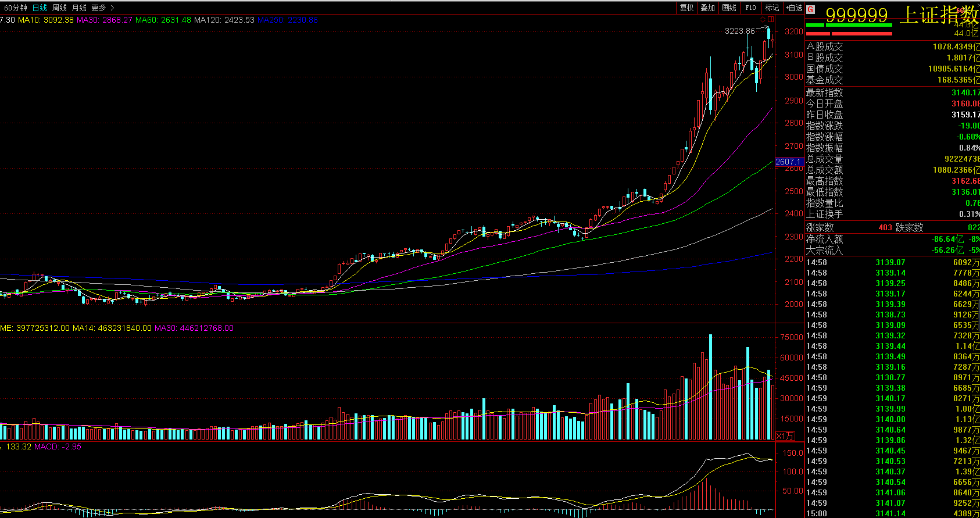Click the 上证指数 title
Viewport: 980px width, 518px height.
pyautogui.click(x=939, y=15)
